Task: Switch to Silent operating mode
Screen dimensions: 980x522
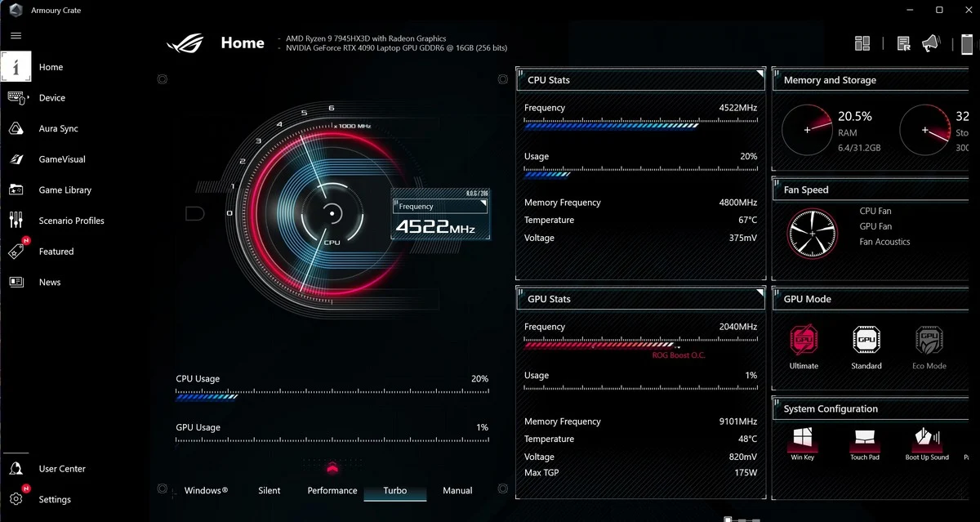Action: [x=269, y=490]
